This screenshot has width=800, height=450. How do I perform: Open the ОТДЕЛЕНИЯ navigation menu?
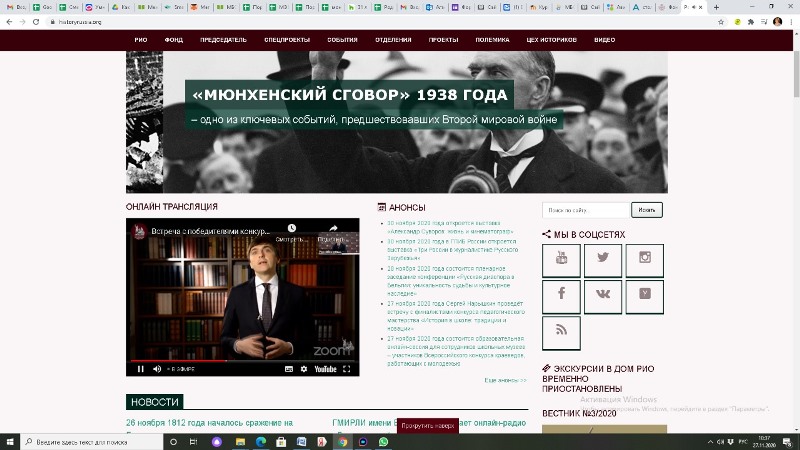point(393,40)
